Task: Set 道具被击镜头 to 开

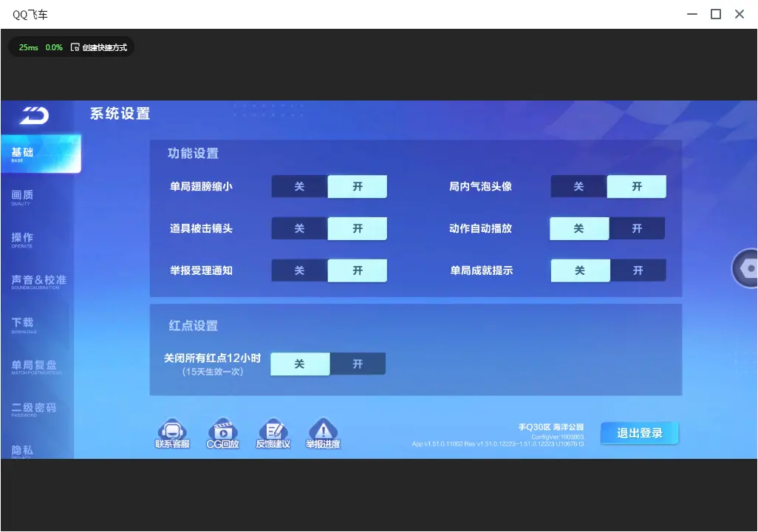Action: 358,229
